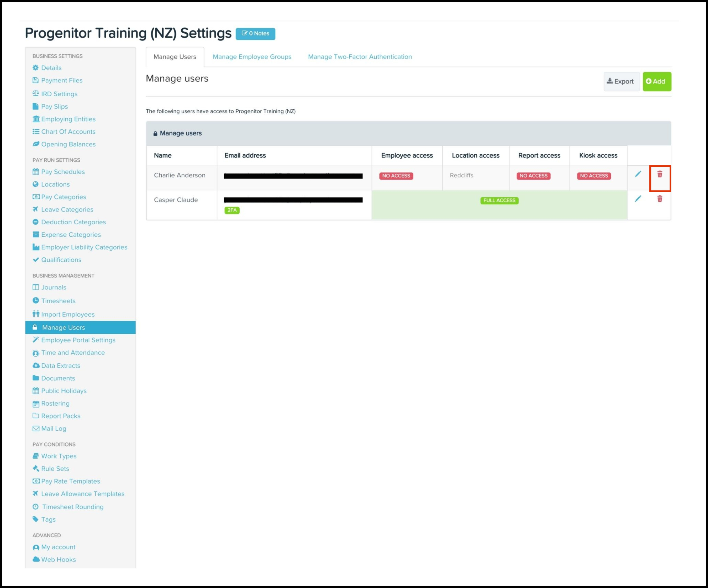
Task: Switch to the Manage Employee Groups tab
Action: (x=252, y=57)
